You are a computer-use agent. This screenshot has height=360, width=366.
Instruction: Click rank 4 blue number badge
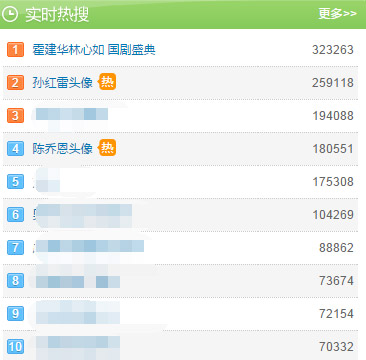(x=15, y=149)
